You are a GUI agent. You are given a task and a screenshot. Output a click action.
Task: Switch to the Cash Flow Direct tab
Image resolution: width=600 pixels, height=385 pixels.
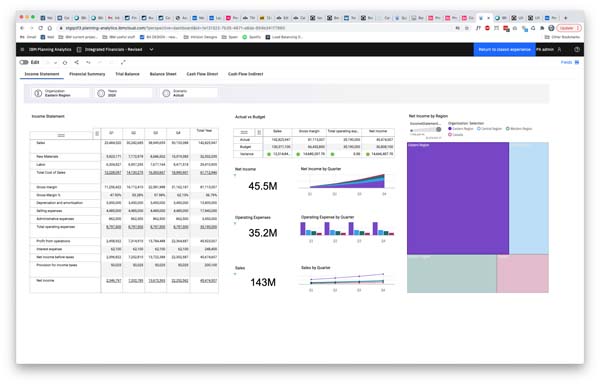coord(202,74)
